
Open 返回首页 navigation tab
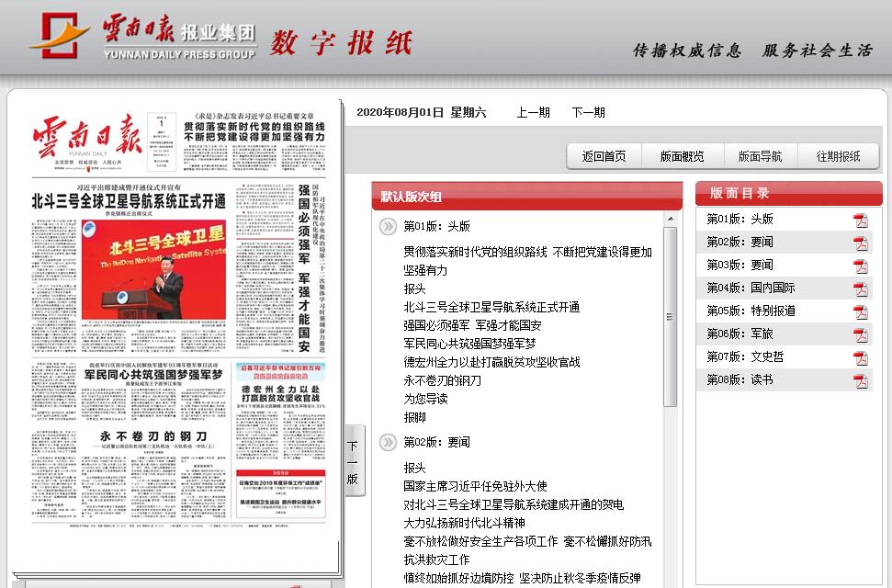click(604, 156)
